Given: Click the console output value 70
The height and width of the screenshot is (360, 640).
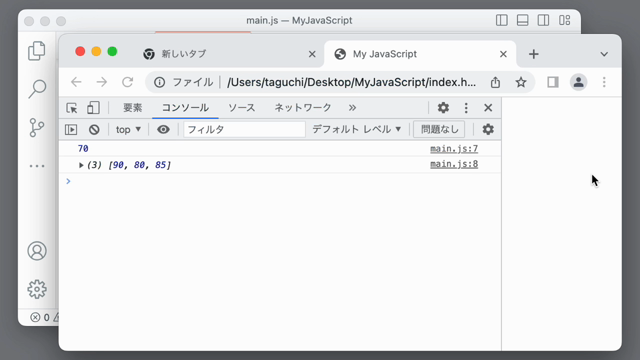Looking at the screenshot, I should click(83, 149).
